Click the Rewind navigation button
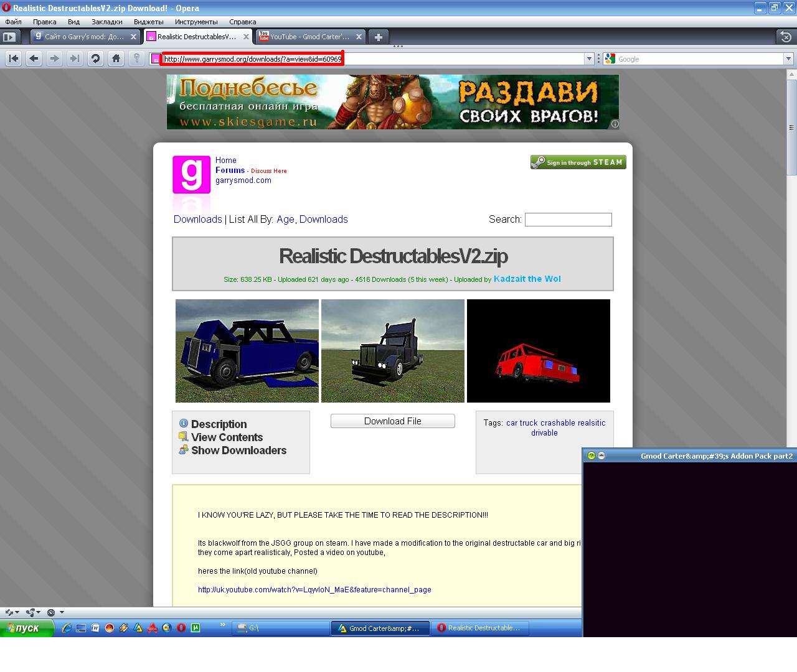 [x=14, y=58]
